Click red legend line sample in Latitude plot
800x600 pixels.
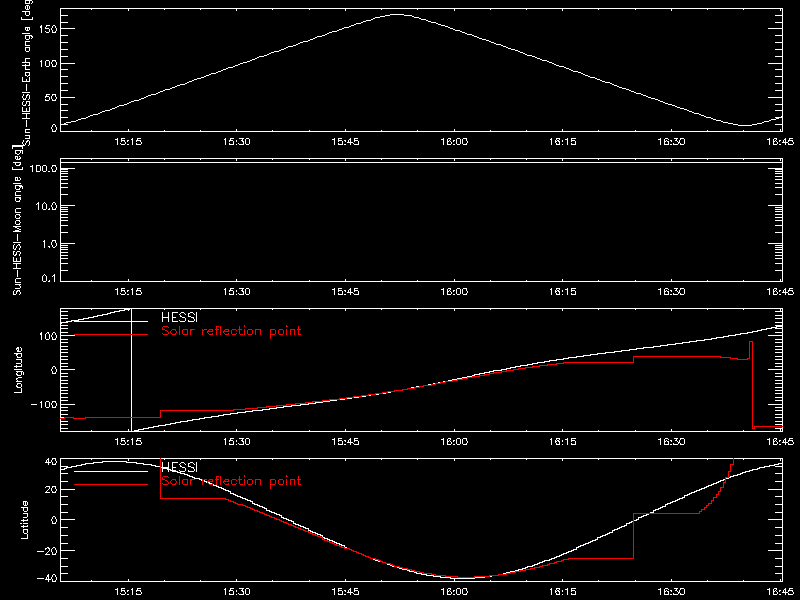click(111, 484)
